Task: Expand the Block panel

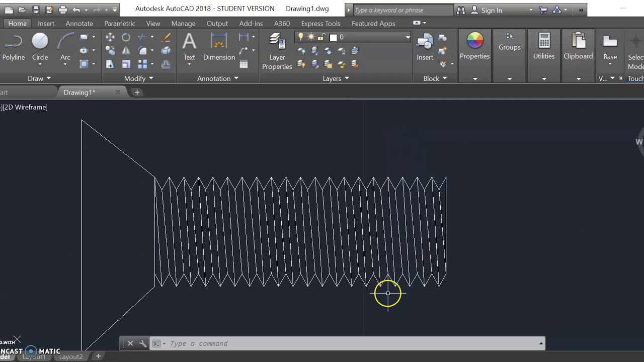Action: pyautogui.click(x=435, y=78)
